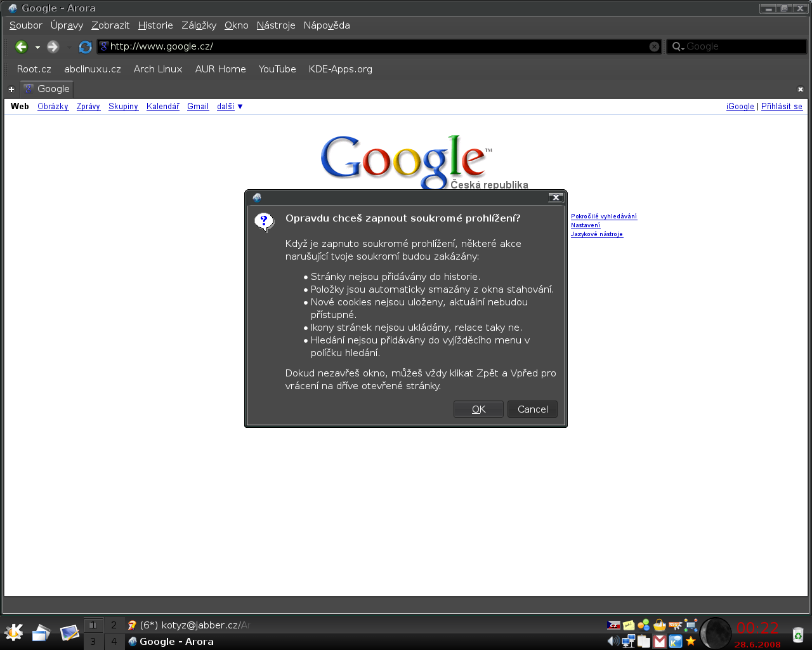Image resolution: width=812 pixels, height=650 pixels.
Task: Open the KDE-Apps.org bookmark
Action: [x=341, y=69]
